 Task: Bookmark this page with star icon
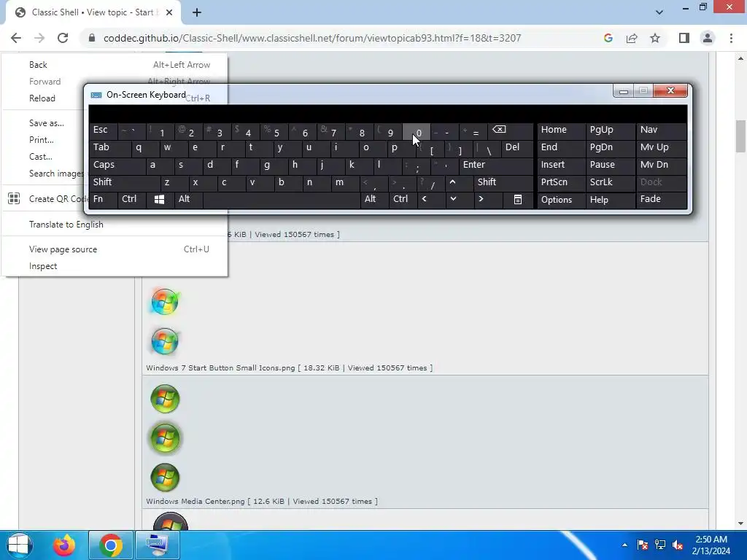click(655, 38)
